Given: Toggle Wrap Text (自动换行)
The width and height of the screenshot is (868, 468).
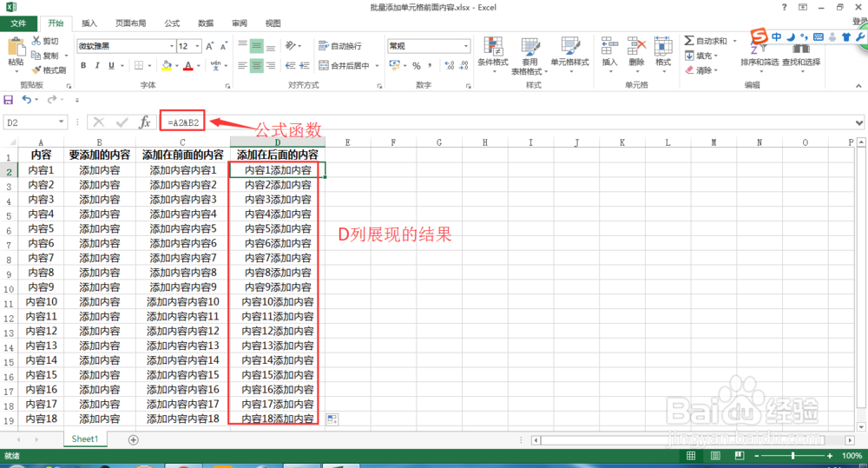Looking at the screenshot, I should point(340,46).
